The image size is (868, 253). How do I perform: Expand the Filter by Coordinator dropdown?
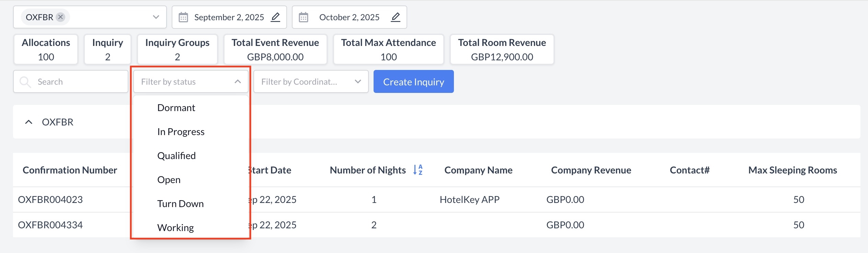358,82
